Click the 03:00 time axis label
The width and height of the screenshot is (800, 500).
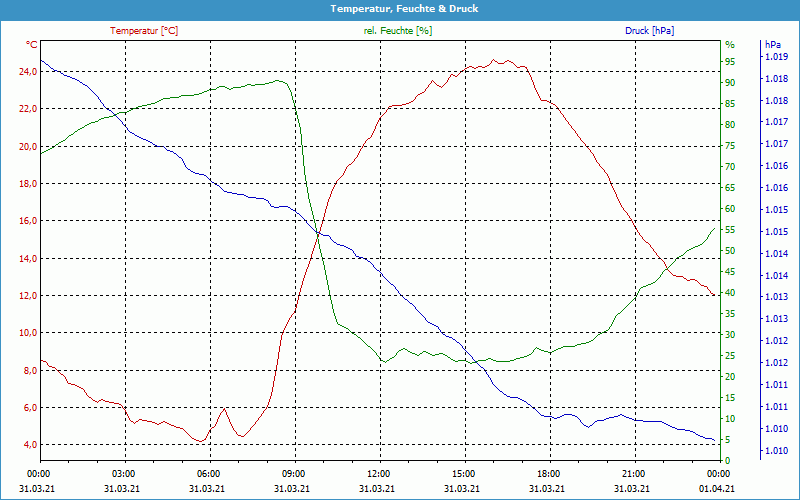click(124, 473)
